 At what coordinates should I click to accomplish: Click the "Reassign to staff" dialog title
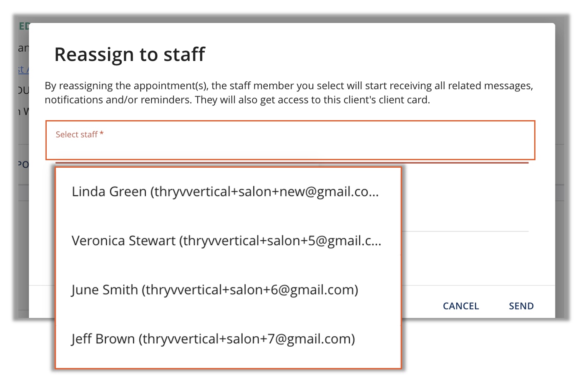[130, 54]
